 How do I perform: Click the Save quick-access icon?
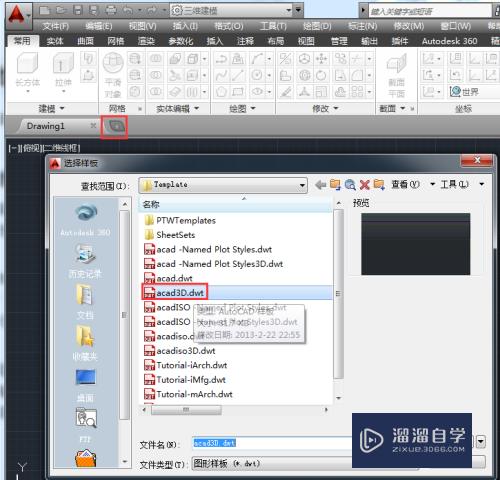tap(78, 11)
